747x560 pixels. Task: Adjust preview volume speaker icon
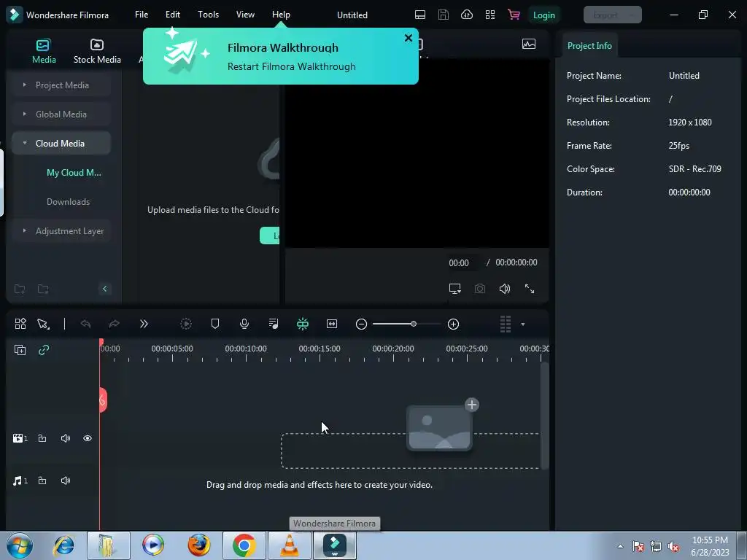point(505,289)
